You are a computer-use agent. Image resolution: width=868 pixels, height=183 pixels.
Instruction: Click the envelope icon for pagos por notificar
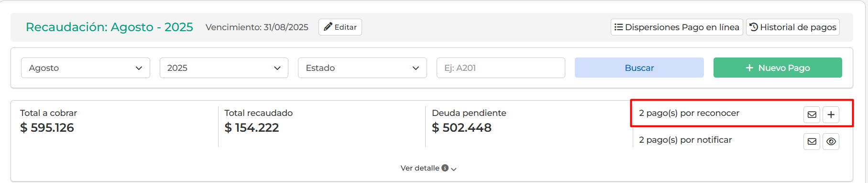(812, 141)
